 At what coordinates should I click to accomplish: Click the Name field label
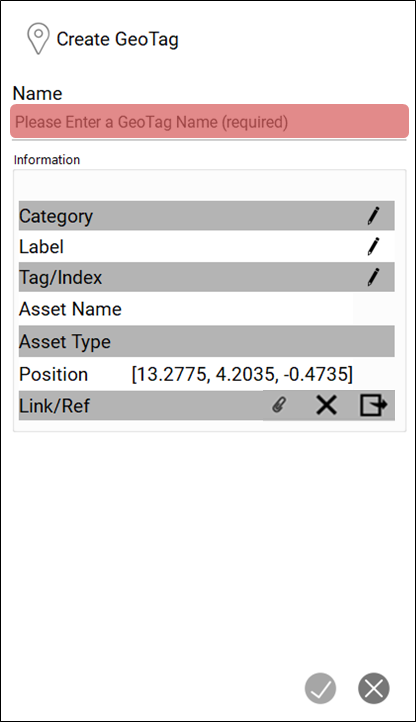point(37,93)
